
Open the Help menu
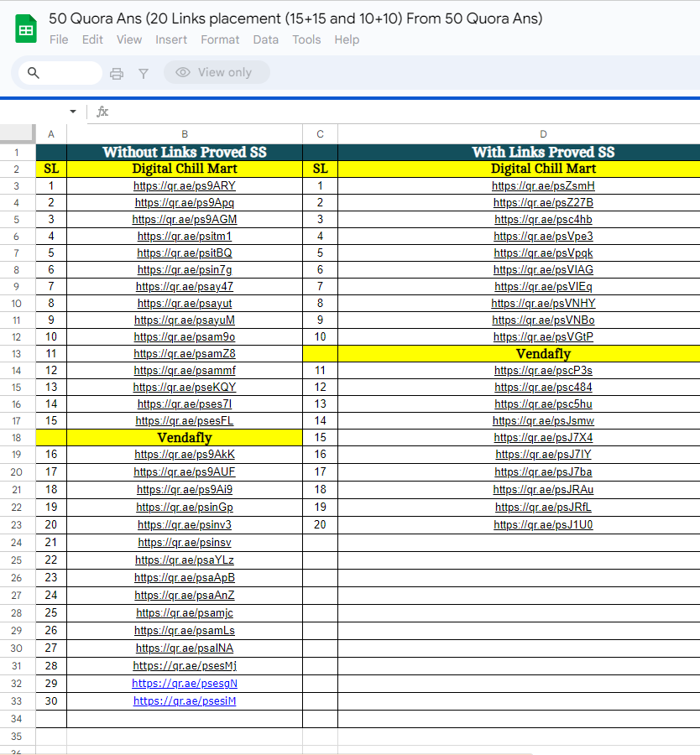pyautogui.click(x=347, y=39)
